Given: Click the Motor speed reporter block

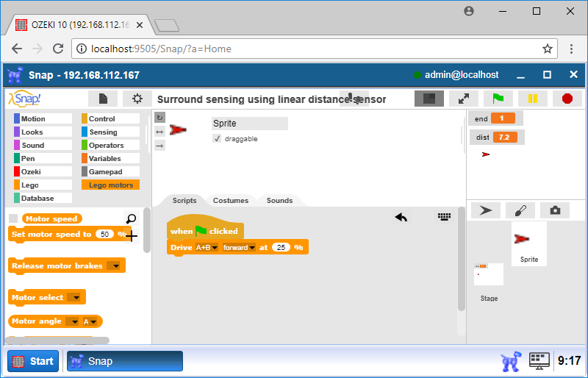Looking at the screenshot, I should [51, 218].
